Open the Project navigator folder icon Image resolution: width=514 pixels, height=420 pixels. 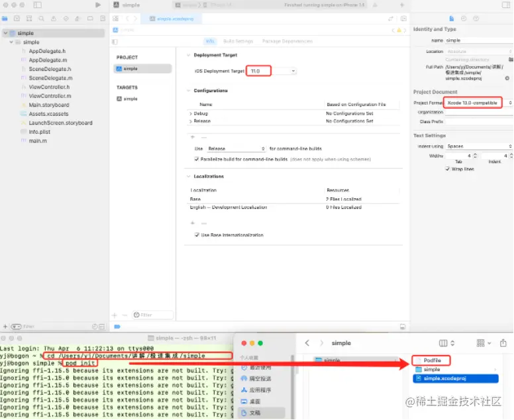tap(5, 19)
